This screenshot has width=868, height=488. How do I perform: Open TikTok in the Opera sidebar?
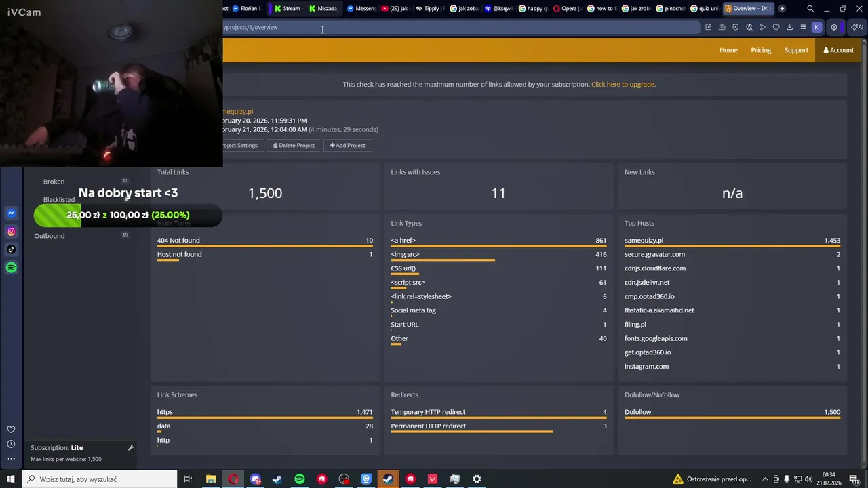11,249
